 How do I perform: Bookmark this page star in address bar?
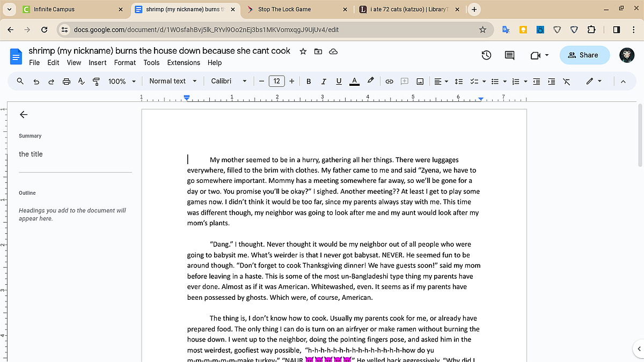pyautogui.click(x=482, y=30)
